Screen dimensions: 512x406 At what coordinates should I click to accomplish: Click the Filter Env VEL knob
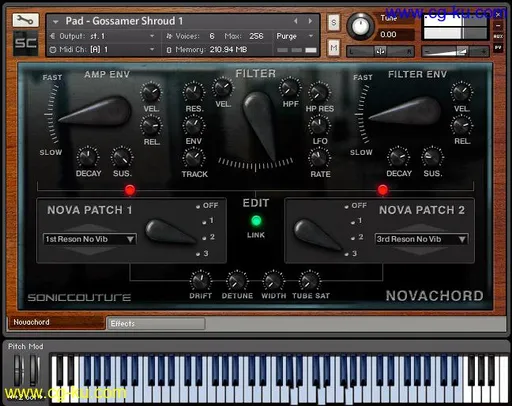462,92
